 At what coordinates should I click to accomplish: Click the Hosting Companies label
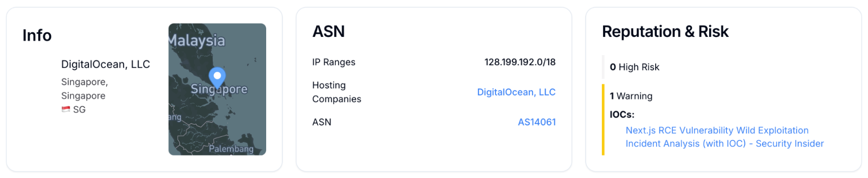(337, 92)
